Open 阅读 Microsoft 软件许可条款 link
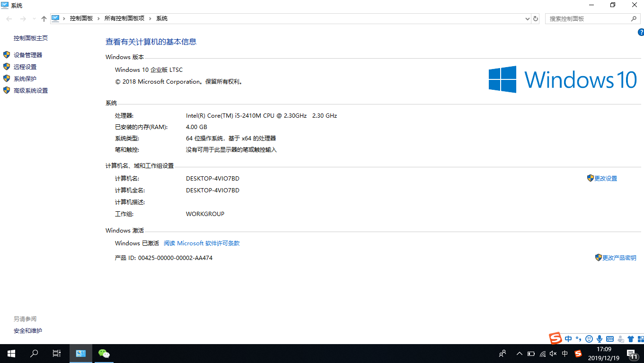 (x=201, y=243)
